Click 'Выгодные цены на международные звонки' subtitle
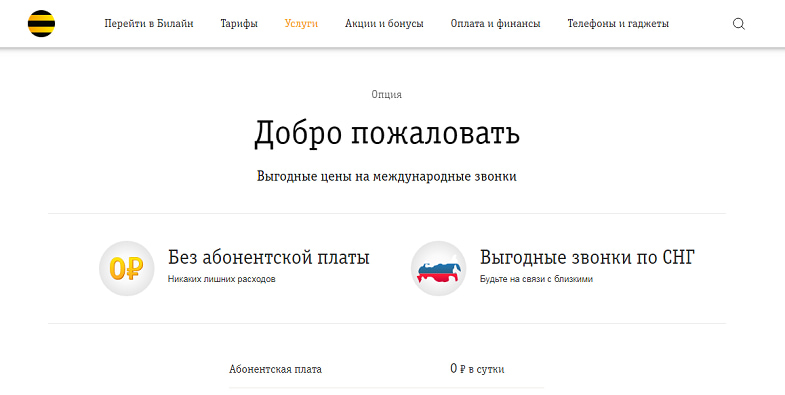 [386, 177]
